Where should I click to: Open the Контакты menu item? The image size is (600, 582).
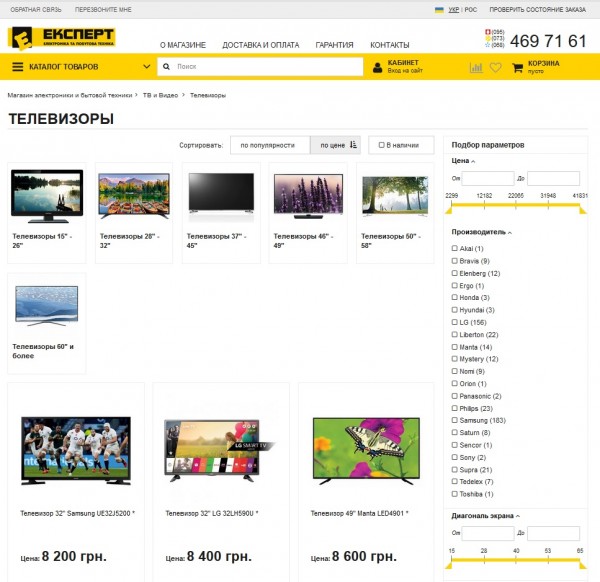pyautogui.click(x=390, y=45)
